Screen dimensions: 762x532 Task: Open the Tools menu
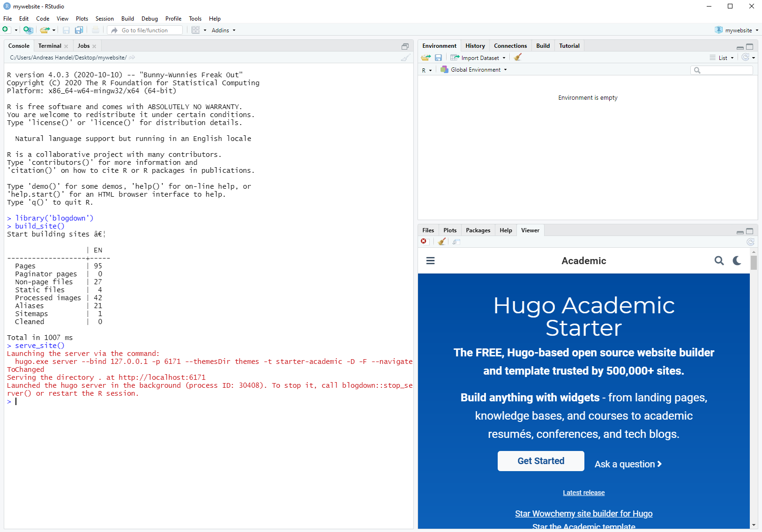pos(195,19)
